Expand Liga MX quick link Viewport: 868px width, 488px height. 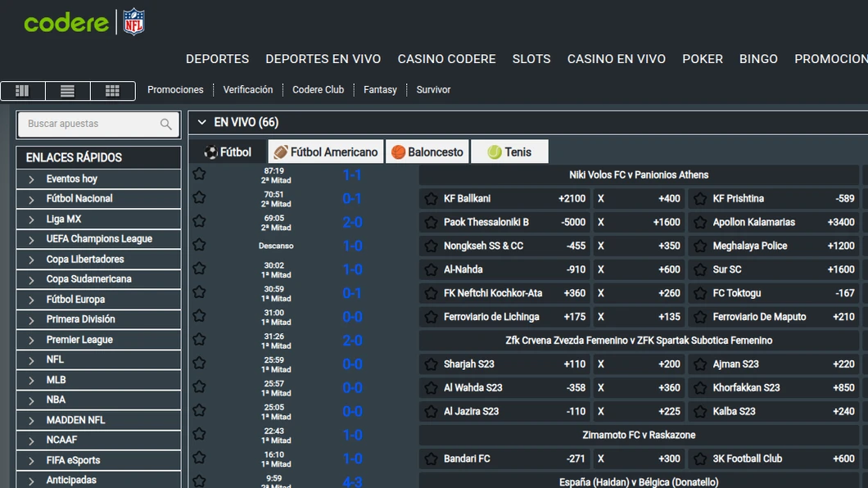point(98,219)
